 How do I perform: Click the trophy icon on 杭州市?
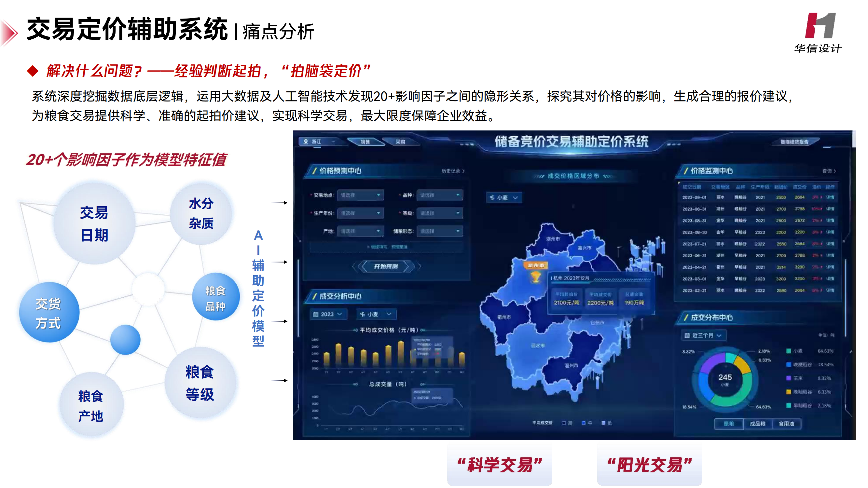(536, 277)
